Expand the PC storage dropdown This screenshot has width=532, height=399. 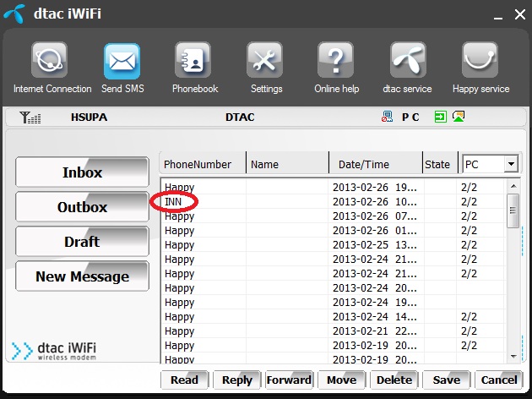[x=511, y=164]
